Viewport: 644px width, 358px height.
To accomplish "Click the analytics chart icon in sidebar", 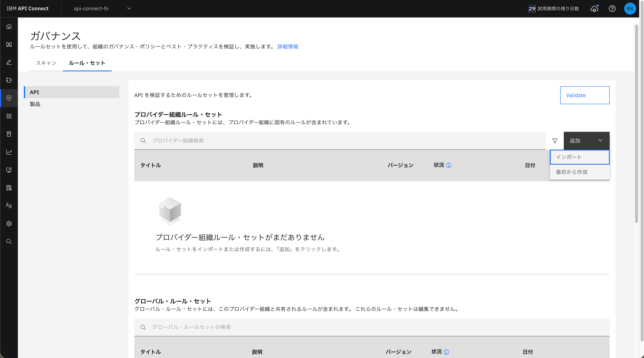I will [9, 152].
